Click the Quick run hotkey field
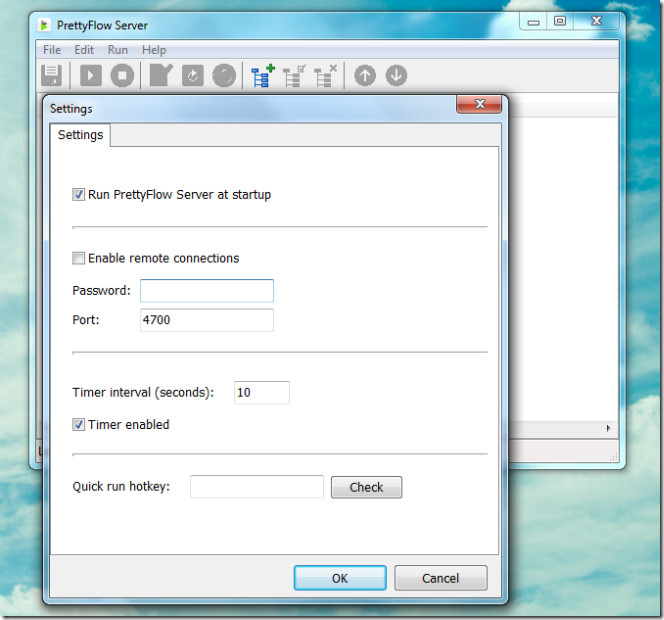 [x=257, y=487]
